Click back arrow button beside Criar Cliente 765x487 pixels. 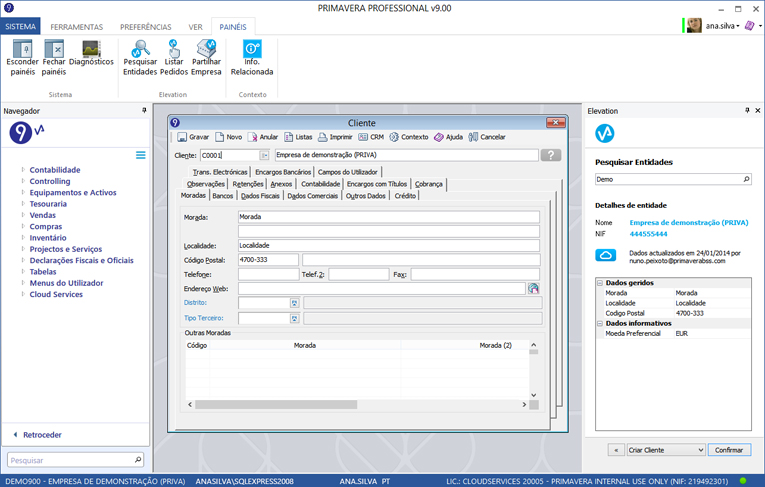click(x=616, y=450)
